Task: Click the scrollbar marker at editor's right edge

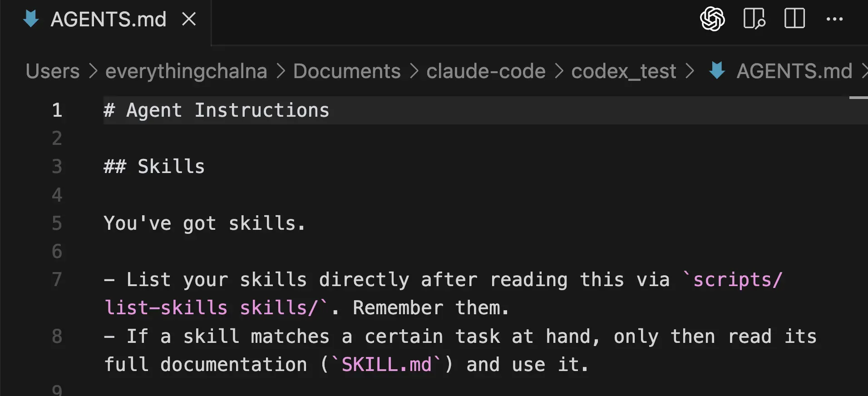Action: [x=858, y=98]
